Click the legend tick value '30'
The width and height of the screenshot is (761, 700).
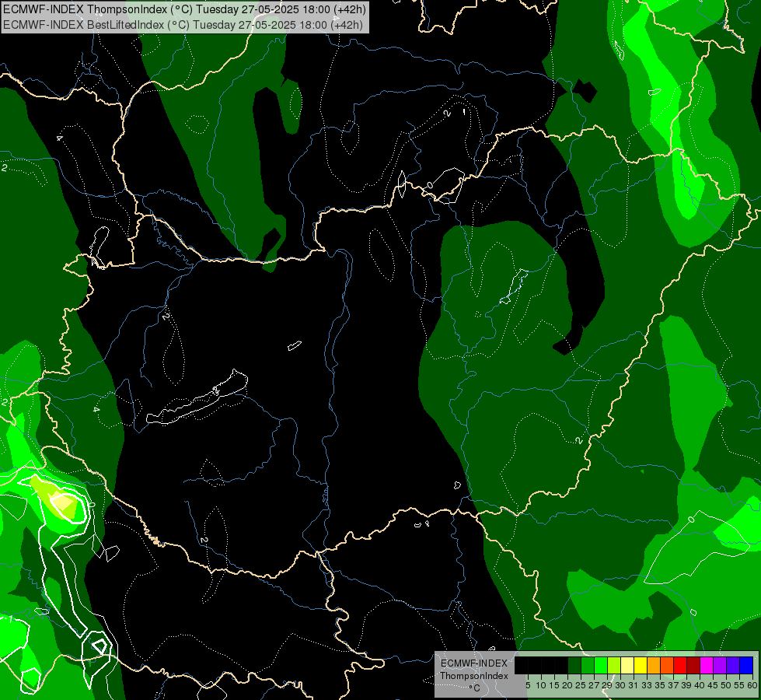[620, 685]
